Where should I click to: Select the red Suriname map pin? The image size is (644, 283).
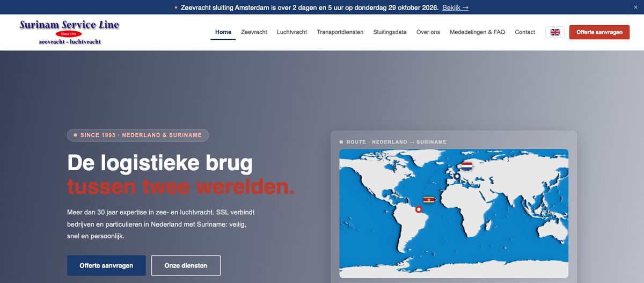click(x=419, y=209)
